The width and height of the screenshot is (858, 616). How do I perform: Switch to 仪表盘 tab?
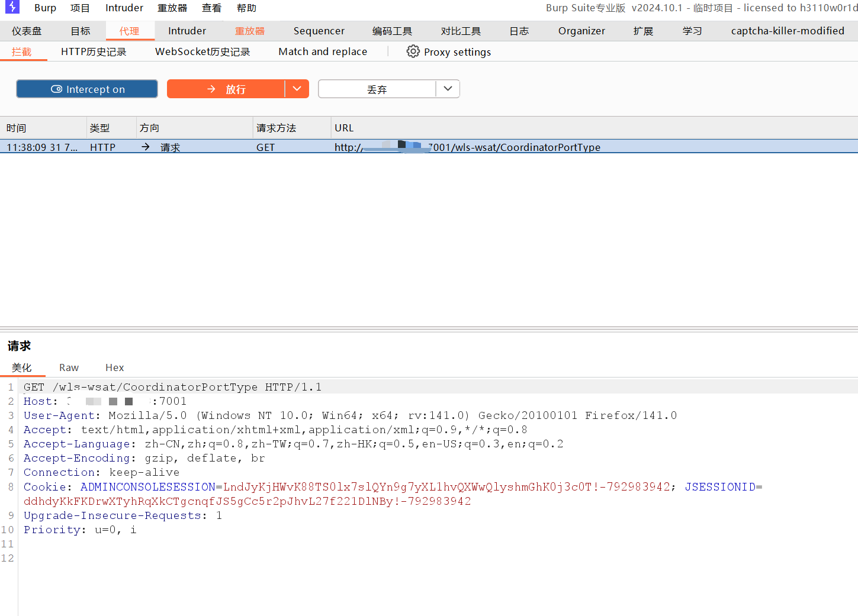27,31
